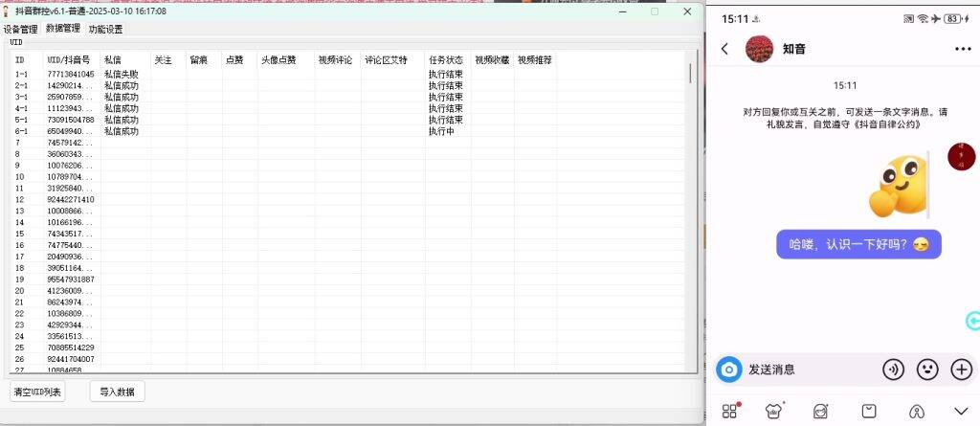Click the UID list vertical scrollbar
980x426 pixels.
pos(690,73)
